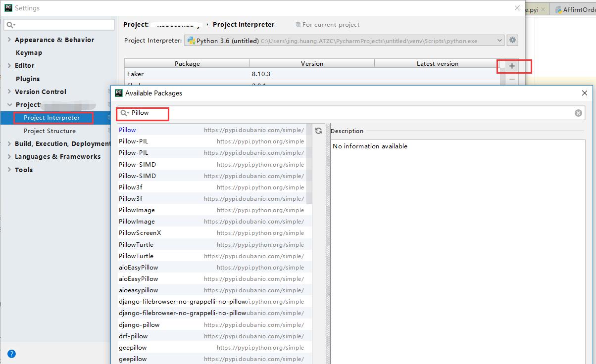Reload the available packages list
This screenshot has width=596, height=364.
318,131
